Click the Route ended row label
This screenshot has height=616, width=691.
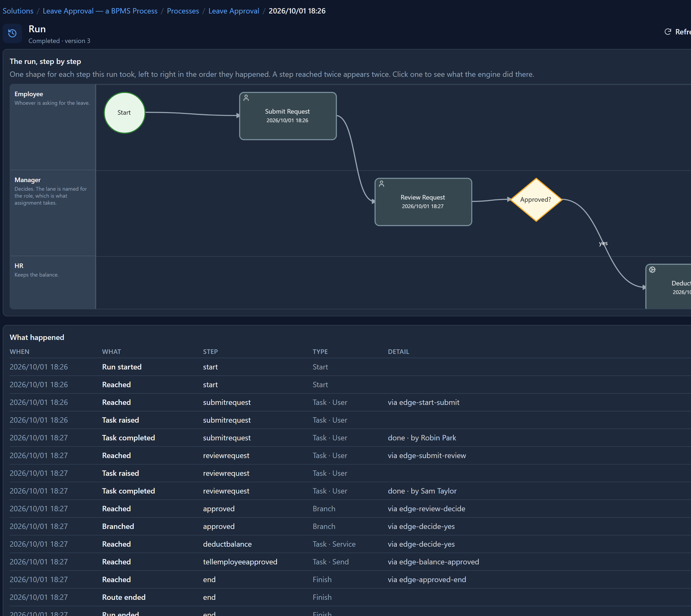click(x=124, y=597)
